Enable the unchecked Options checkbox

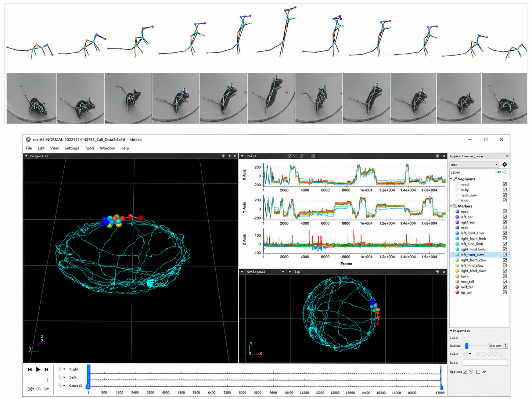click(478, 372)
